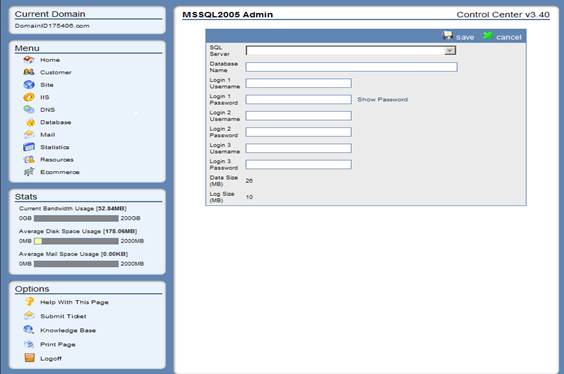This screenshot has width=564, height=374.
Task: Click the Customer menu icon
Action: pos(29,72)
